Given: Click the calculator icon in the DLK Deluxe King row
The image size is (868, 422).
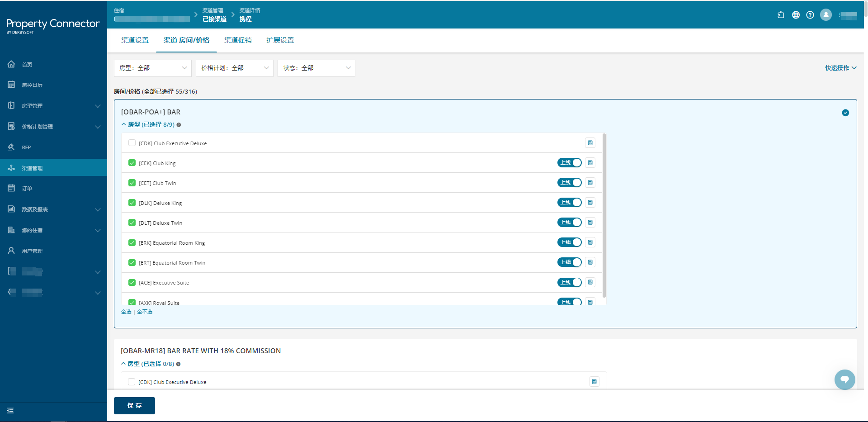Looking at the screenshot, I should (x=590, y=203).
